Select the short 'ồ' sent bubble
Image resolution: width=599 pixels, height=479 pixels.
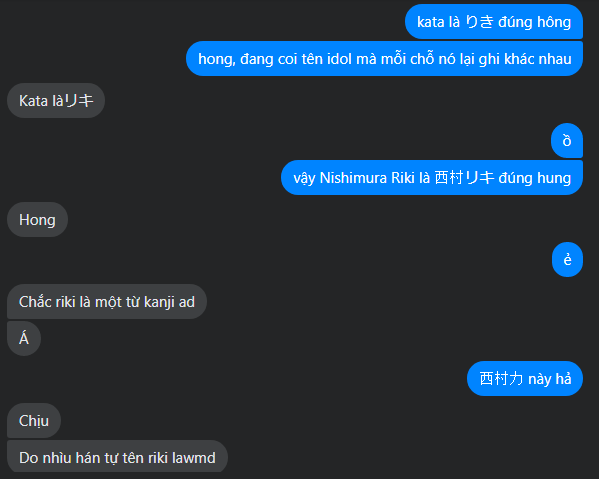click(567, 141)
